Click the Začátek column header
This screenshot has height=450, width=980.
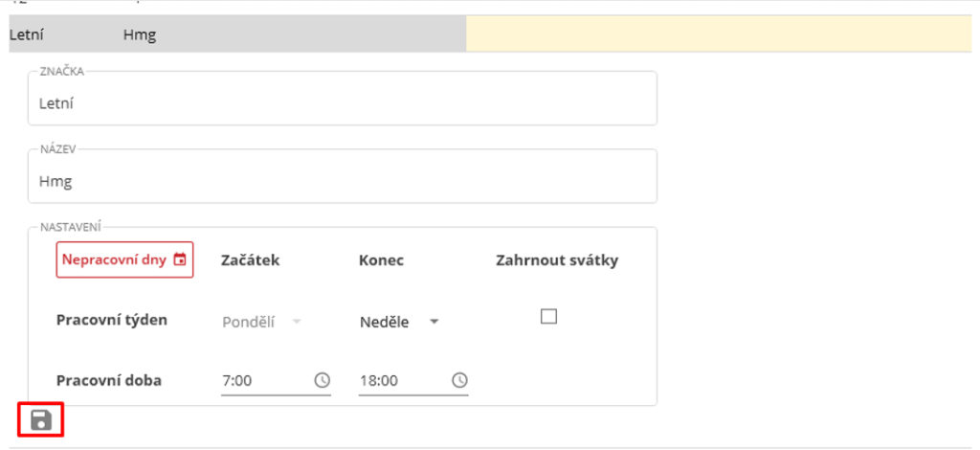[x=250, y=260]
